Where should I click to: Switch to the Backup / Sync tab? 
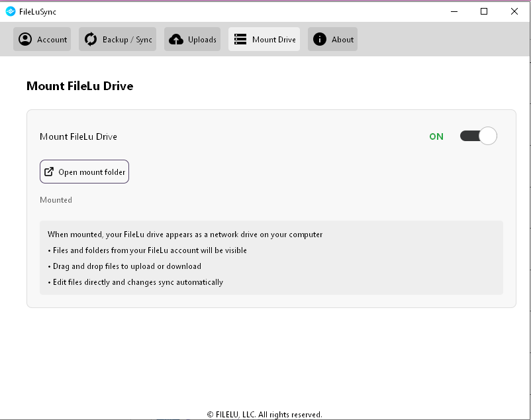[x=117, y=39]
